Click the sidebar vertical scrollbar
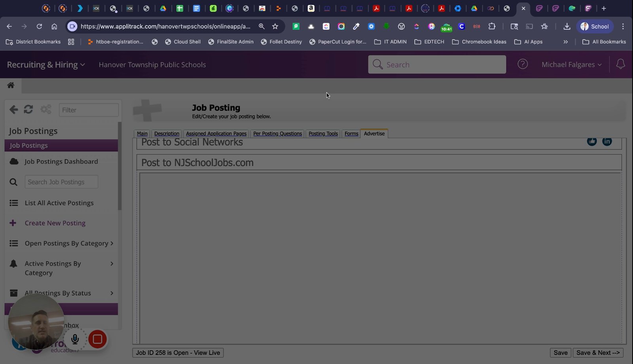 click(120, 166)
